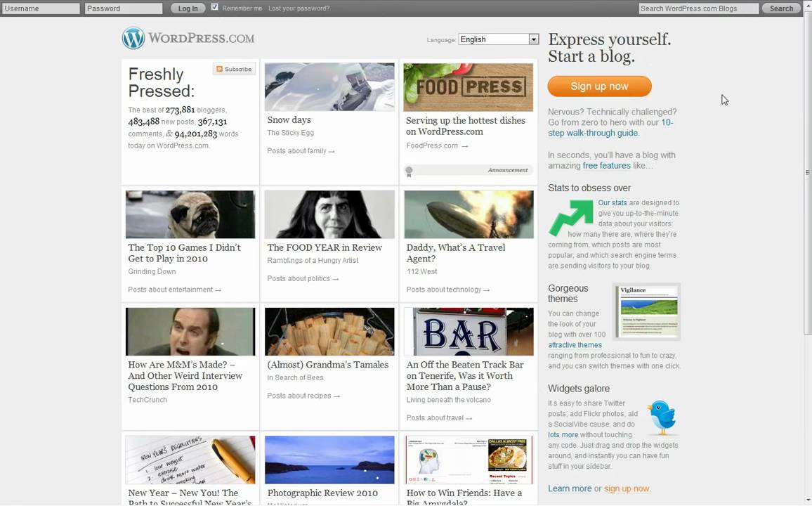Open the Language dropdown

(x=498, y=39)
